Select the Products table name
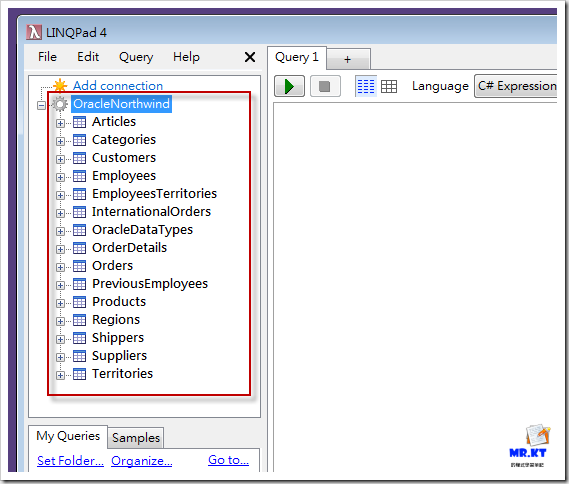The height and width of the screenshot is (484, 569). tap(119, 302)
